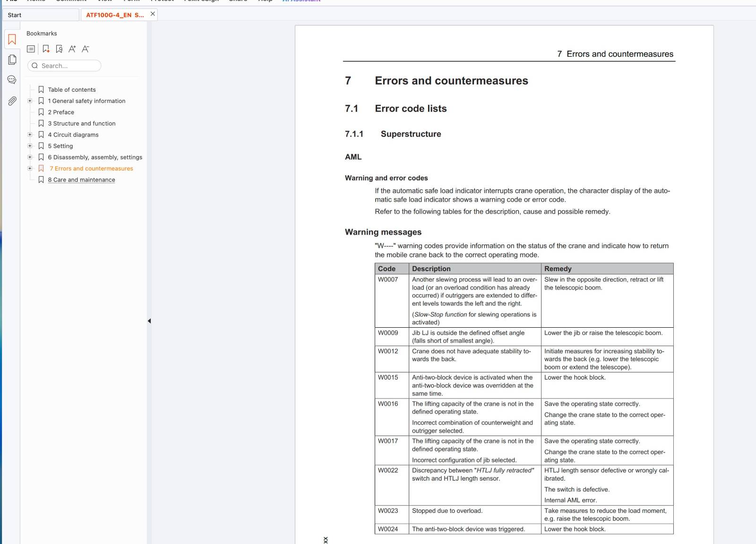
Task: Decrease bookmark font size (A- icon)
Action: pyautogui.click(x=86, y=49)
